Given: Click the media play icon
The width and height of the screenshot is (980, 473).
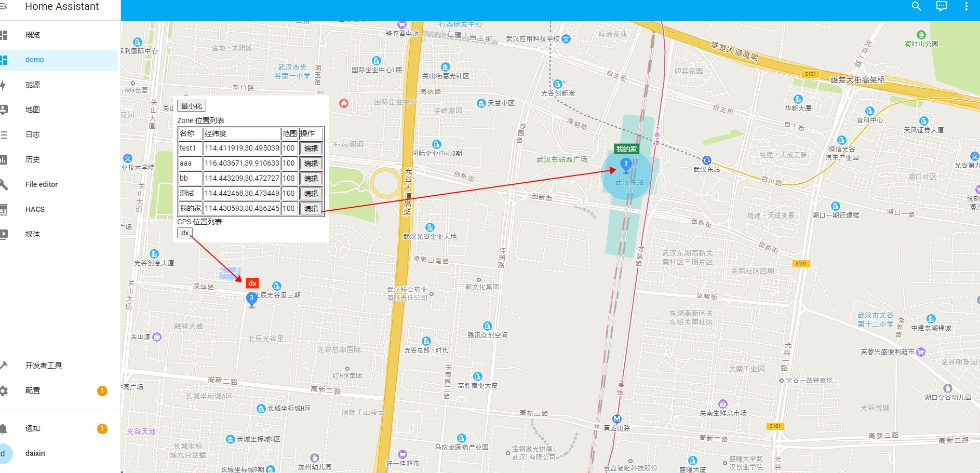Looking at the screenshot, I should pyautogui.click(x=4, y=234).
